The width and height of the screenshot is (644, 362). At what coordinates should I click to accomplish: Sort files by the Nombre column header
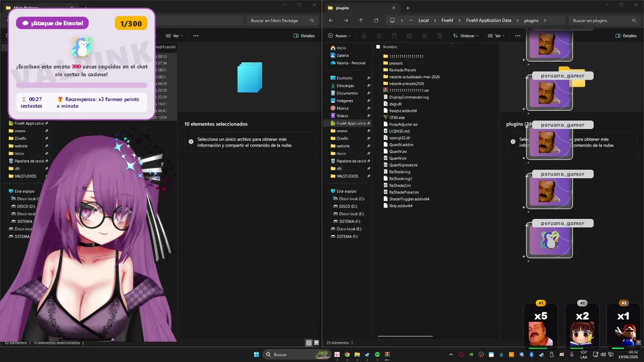[390, 47]
